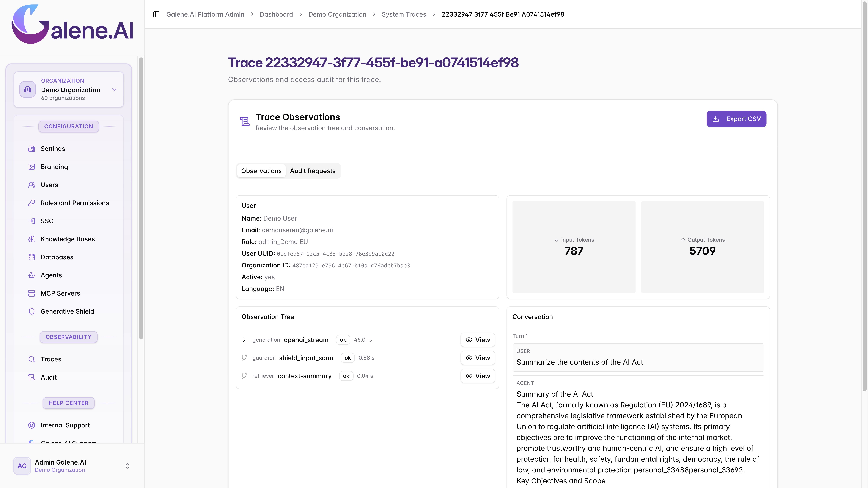This screenshot has height=488, width=868.
Task: Click the Input Tokens down-arrow icon
Action: (x=557, y=240)
